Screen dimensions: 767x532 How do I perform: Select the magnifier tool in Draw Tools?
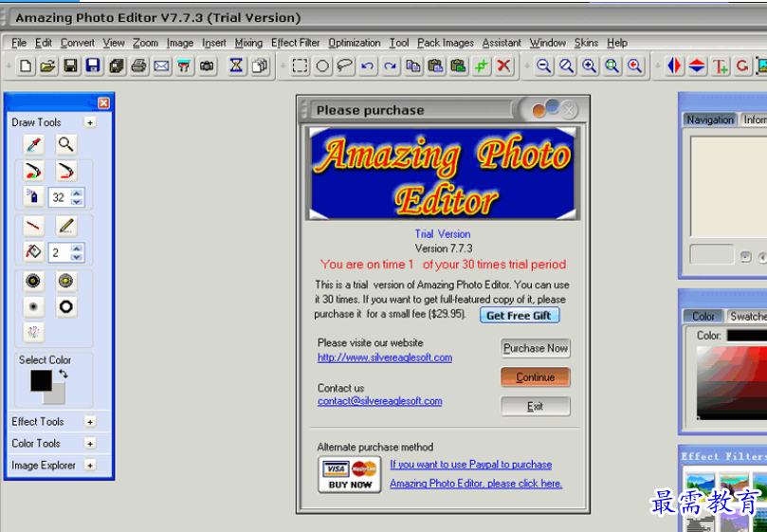(65, 144)
